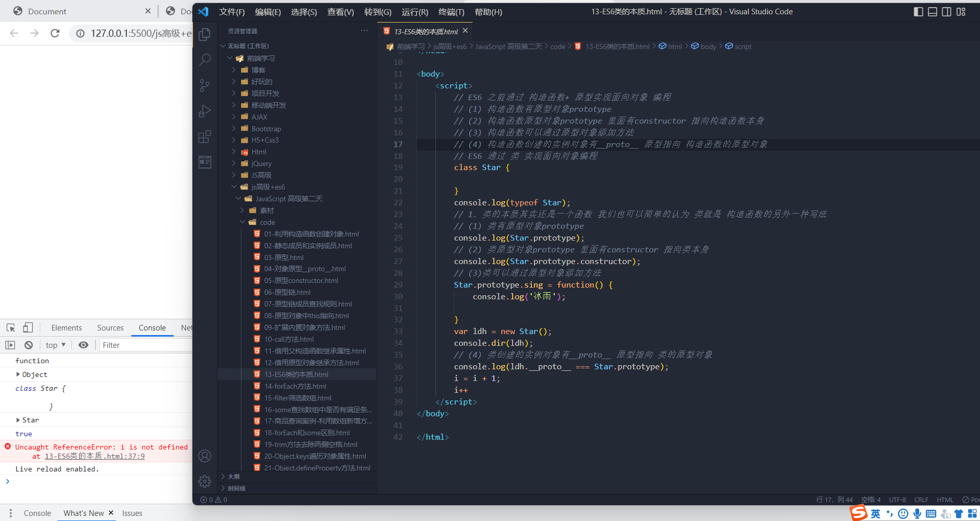Select the Console DevTools tab
980x521 pixels.
click(x=152, y=328)
